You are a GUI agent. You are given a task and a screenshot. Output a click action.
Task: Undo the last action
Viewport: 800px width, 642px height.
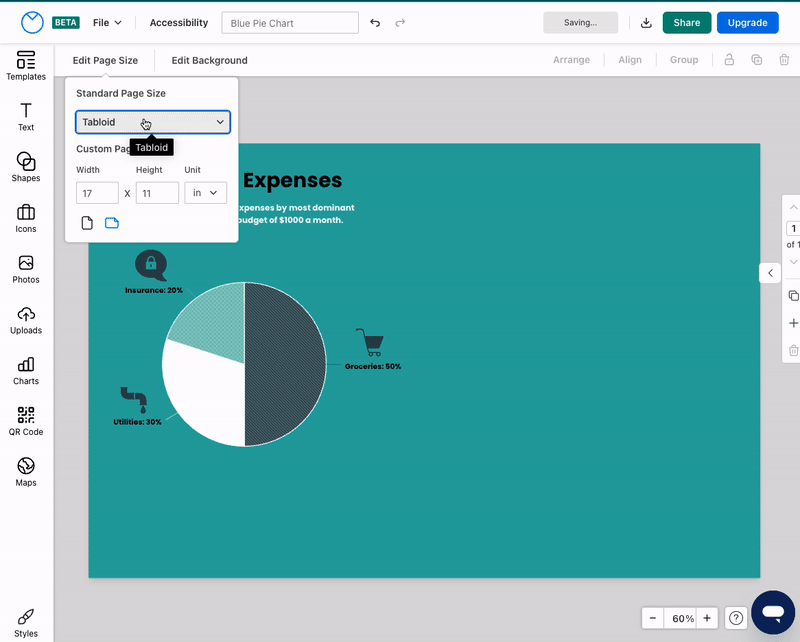click(x=375, y=21)
